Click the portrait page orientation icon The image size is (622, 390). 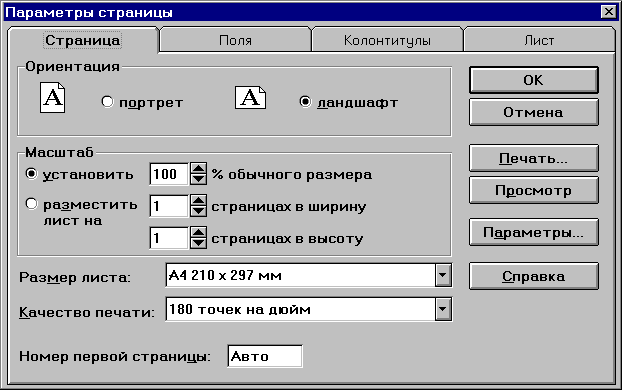(52, 98)
